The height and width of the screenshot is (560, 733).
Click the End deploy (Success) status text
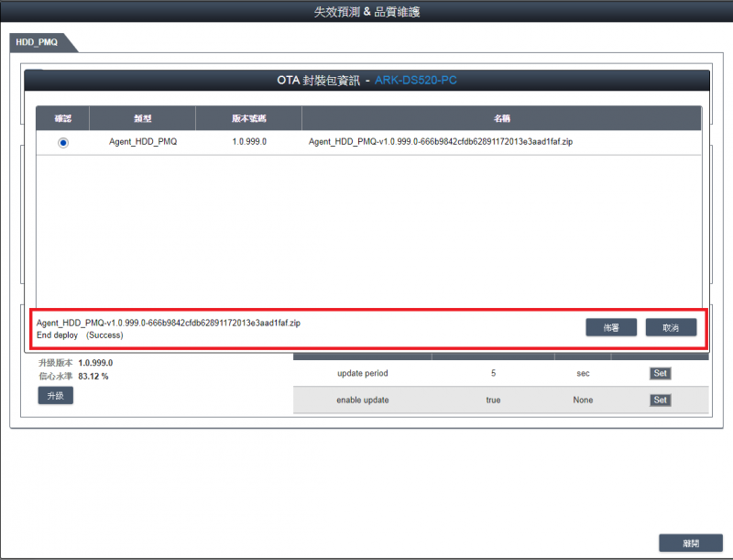(80, 335)
